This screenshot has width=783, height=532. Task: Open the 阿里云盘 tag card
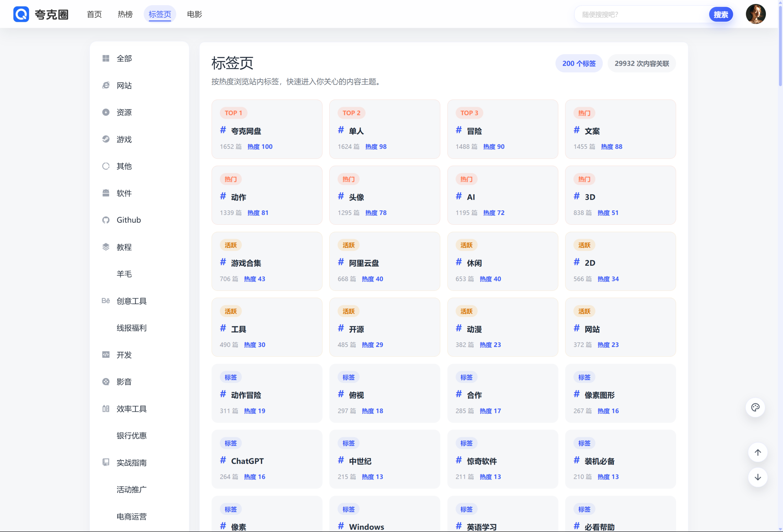pyautogui.click(x=384, y=261)
